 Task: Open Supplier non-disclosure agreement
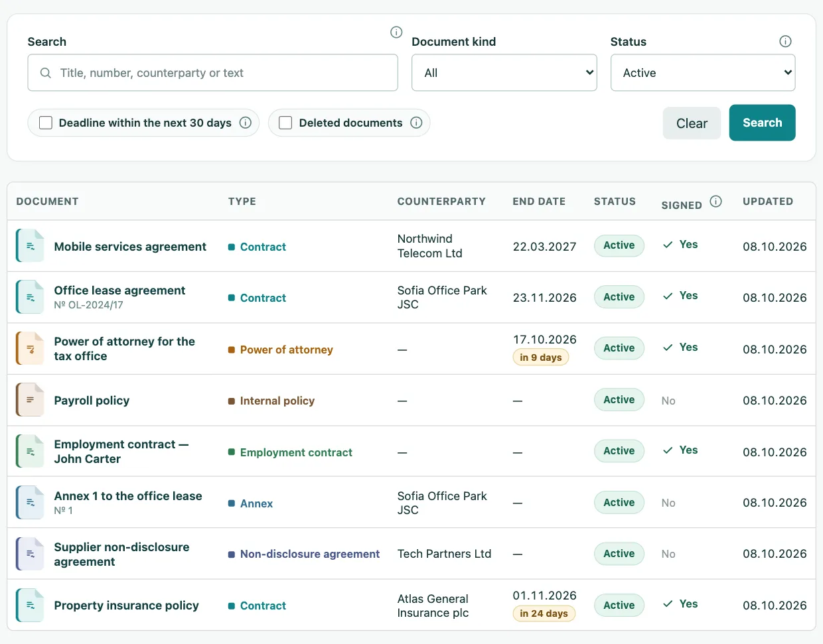[121, 554]
